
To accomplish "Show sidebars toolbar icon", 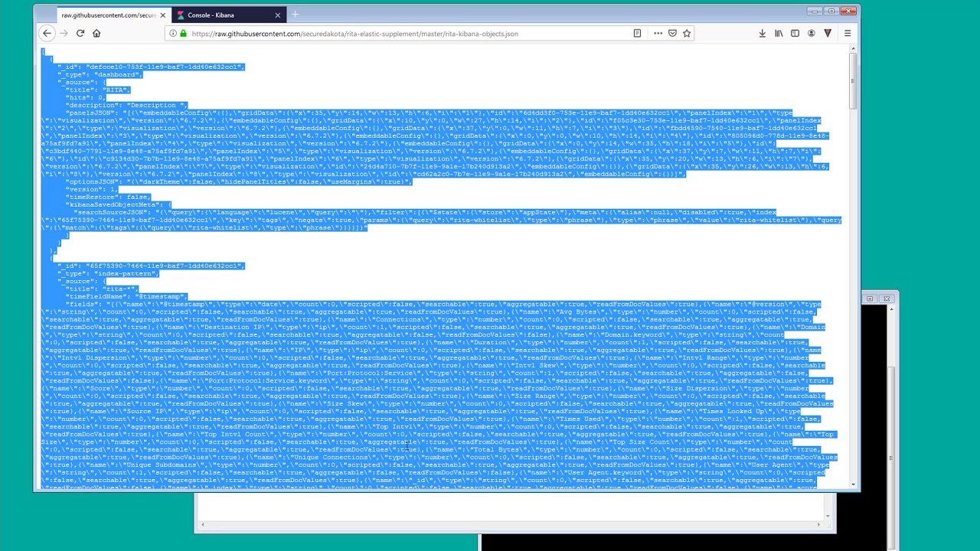I will 795,33.
